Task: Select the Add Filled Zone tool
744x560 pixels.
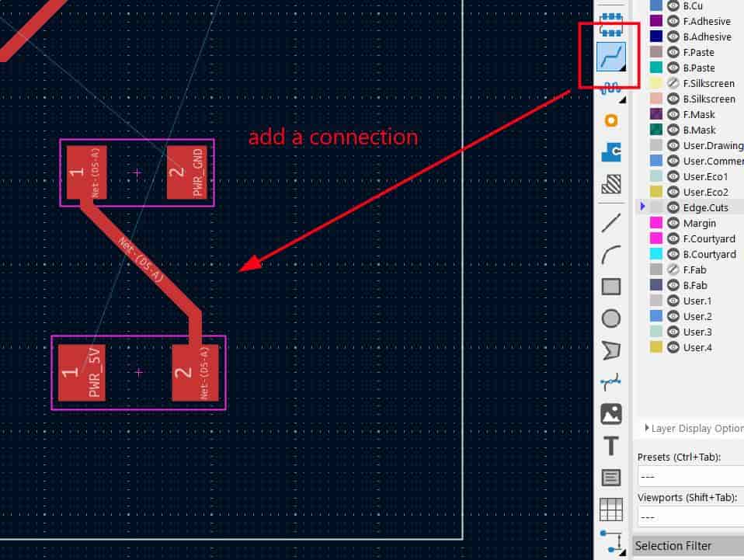Action: click(x=611, y=152)
